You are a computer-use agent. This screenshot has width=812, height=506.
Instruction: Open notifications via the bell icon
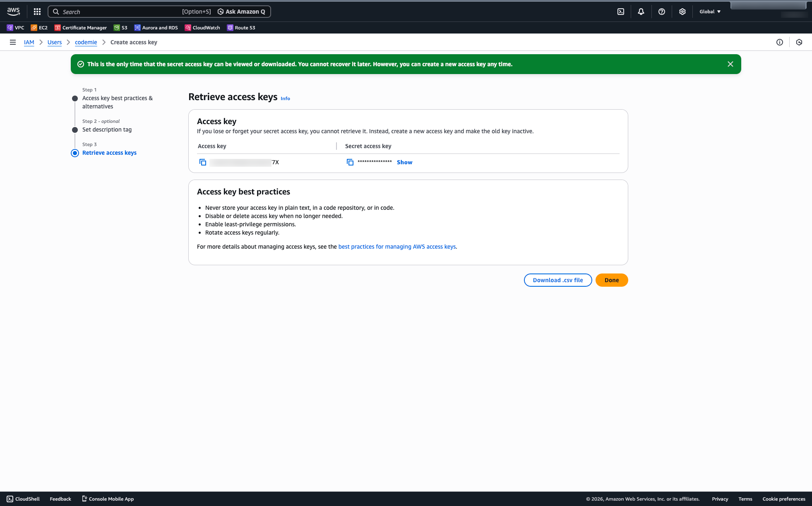(641, 11)
